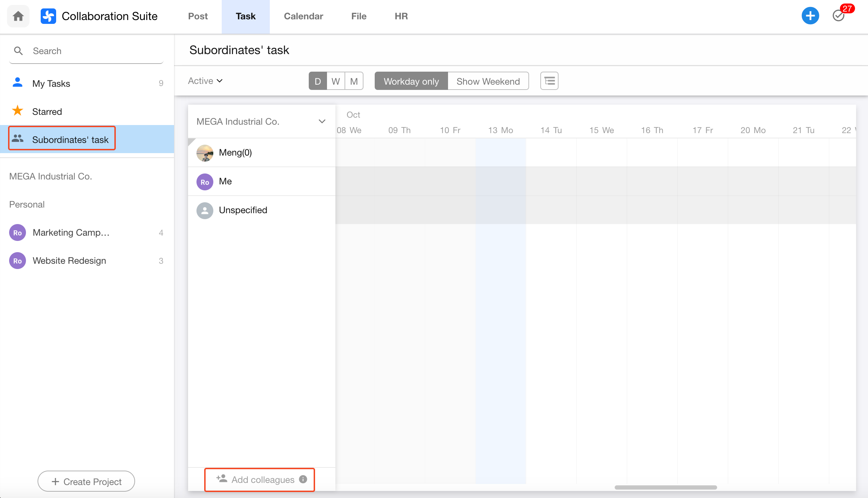Screen dimensions: 868x498
Task: Switch timeline to Month view
Action: [354, 81]
